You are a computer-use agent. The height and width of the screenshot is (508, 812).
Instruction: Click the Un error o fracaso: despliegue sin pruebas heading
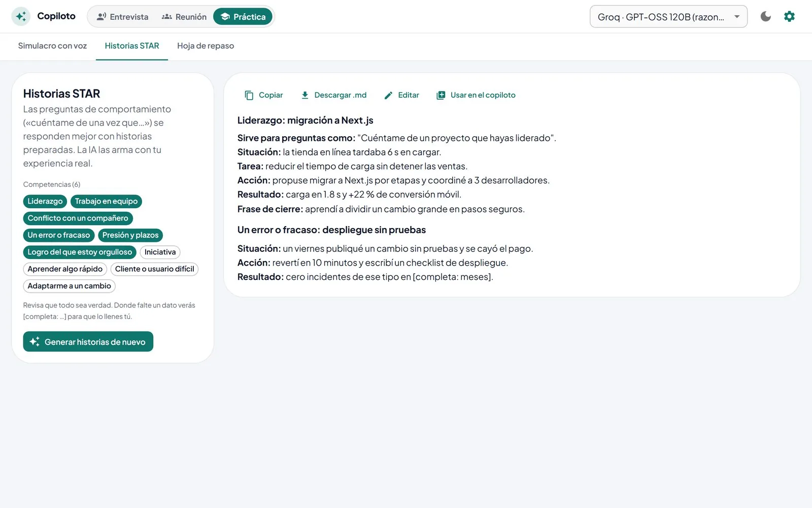point(331,230)
